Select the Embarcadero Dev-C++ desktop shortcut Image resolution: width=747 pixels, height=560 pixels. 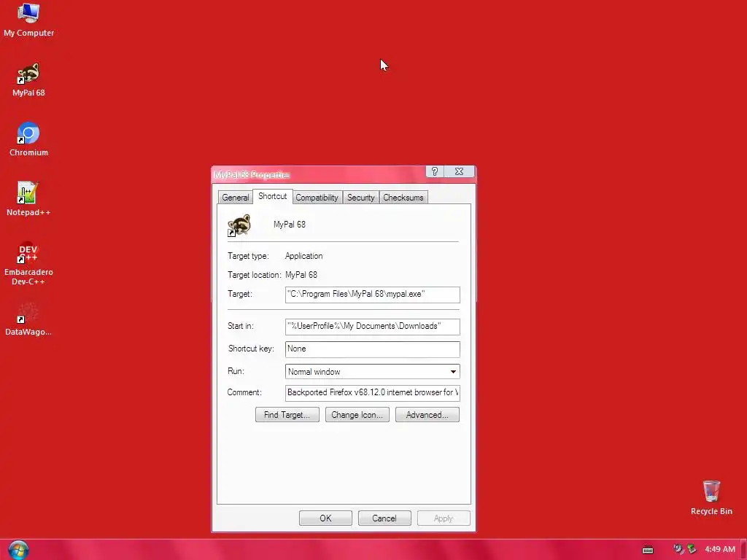pyautogui.click(x=28, y=263)
